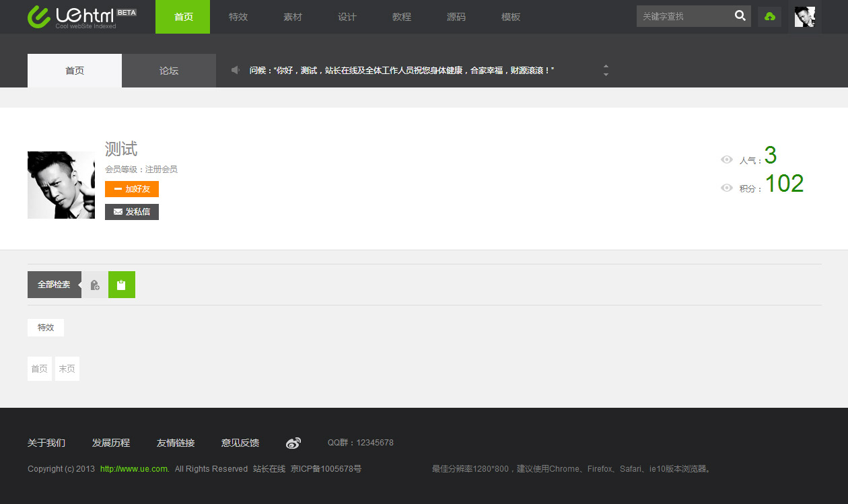Screen dimensions: 848x504
Task: Open the http://www.ue.com link
Action: (x=134, y=469)
